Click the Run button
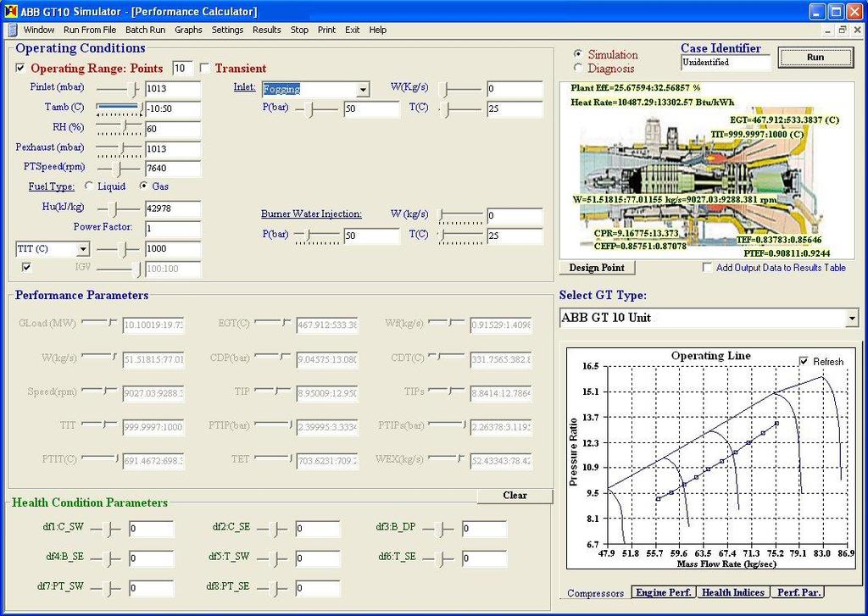 tap(815, 57)
